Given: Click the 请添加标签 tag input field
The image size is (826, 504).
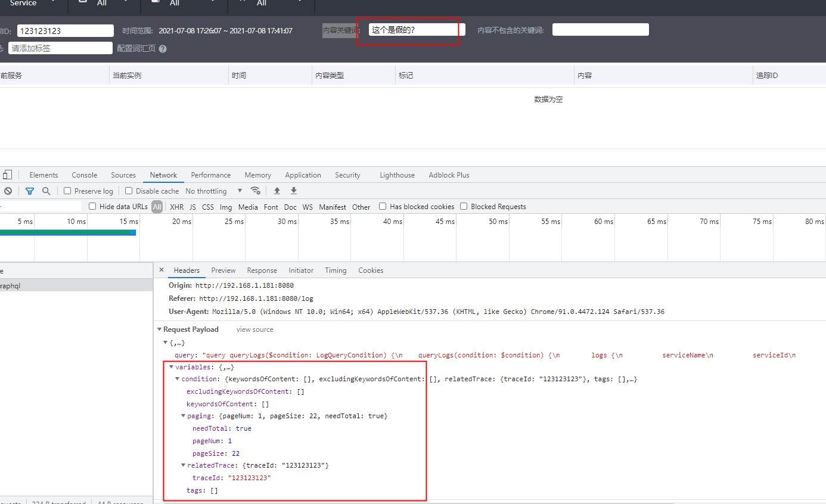Looking at the screenshot, I should point(60,48).
